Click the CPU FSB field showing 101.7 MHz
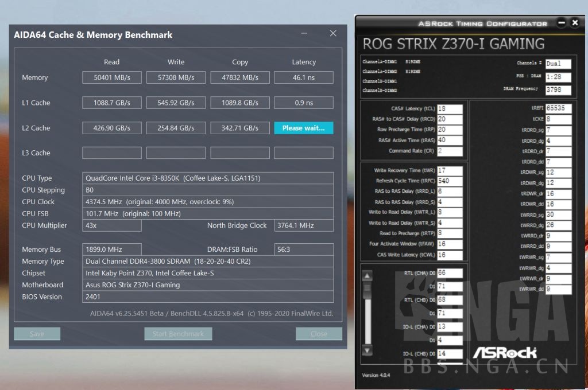The height and width of the screenshot is (390, 588). pyautogui.click(x=208, y=213)
